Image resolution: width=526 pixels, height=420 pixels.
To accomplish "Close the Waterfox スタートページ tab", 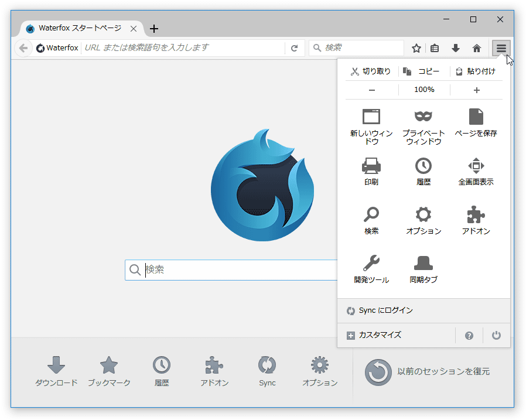I will (x=134, y=29).
